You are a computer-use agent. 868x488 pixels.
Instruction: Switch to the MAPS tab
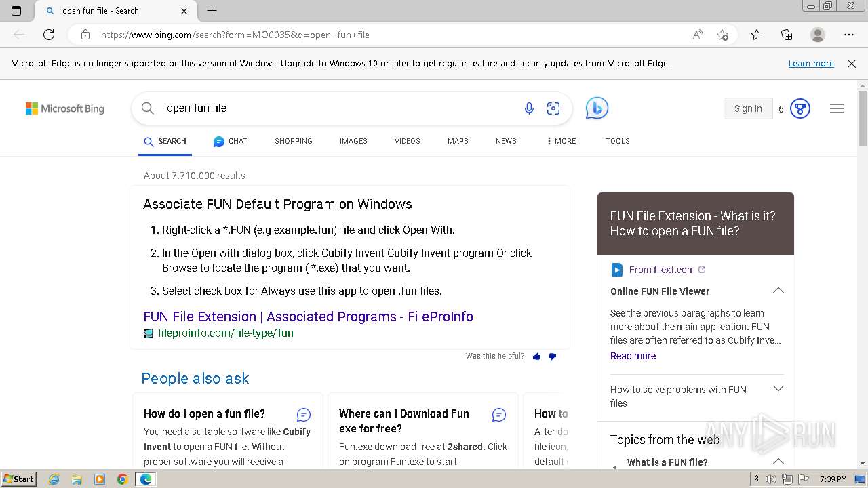(458, 141)
